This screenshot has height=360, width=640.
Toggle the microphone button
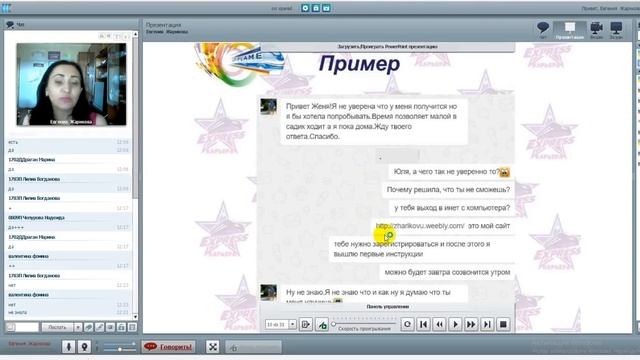point(69,347)
